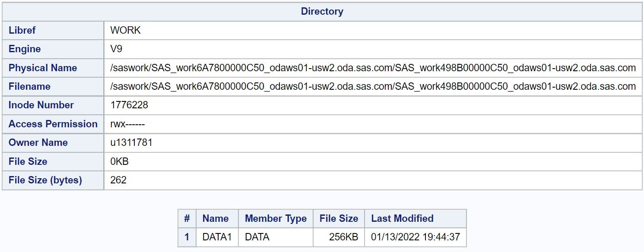The height and width of the screenshot is (252, 644).
Task: Click the V9 engine value
Action: 117,49
